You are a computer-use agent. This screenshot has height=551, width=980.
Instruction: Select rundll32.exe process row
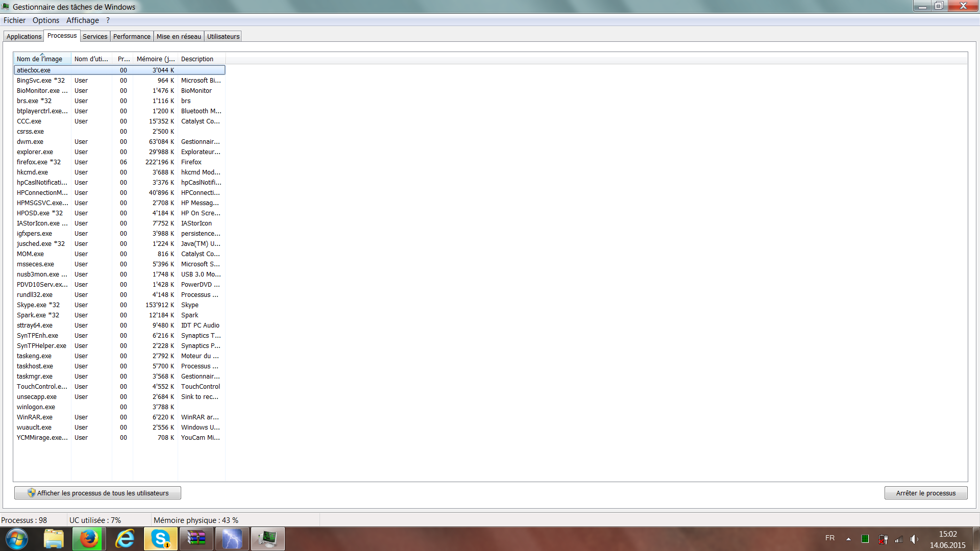tap(119, 294)
